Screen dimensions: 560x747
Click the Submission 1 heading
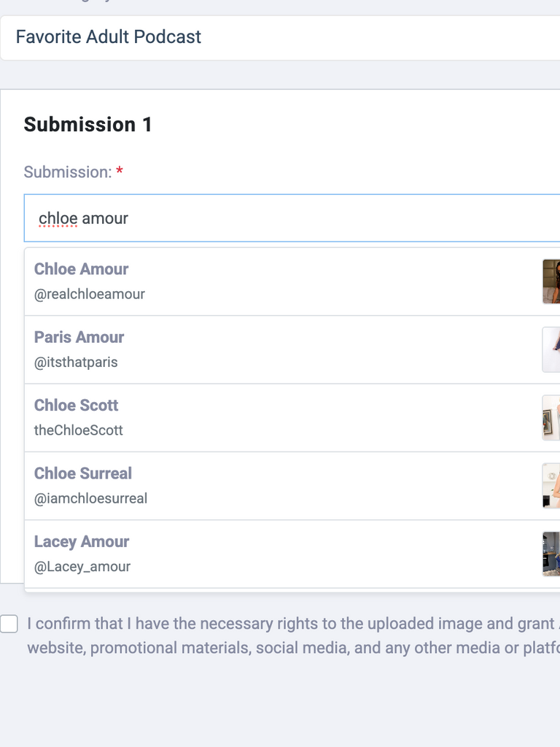88,125
